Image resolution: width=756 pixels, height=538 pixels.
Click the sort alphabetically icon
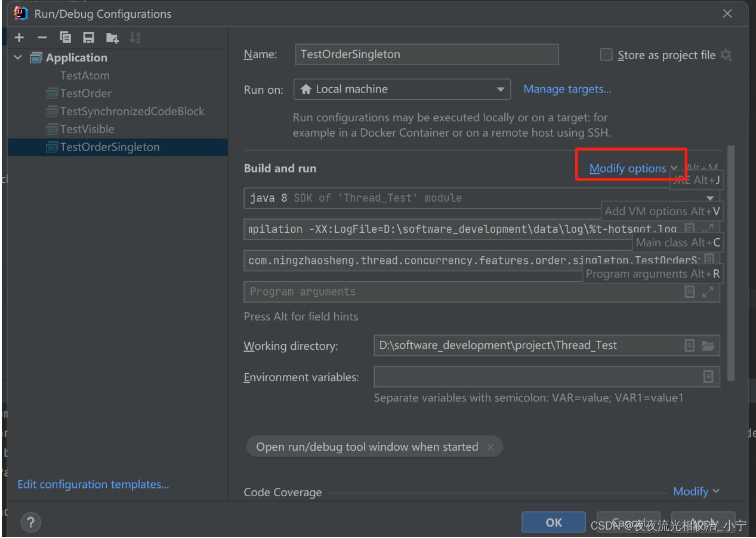pyautogui.click(x=135, y=38)
